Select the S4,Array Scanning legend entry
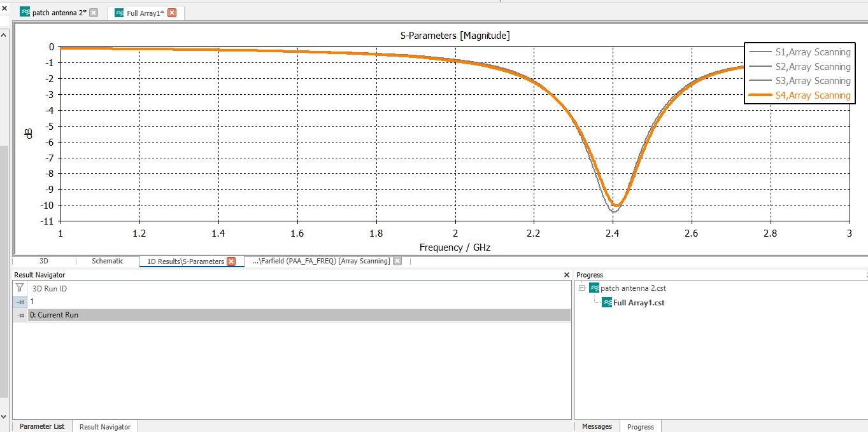868x432 pixels. click(812, 95)
